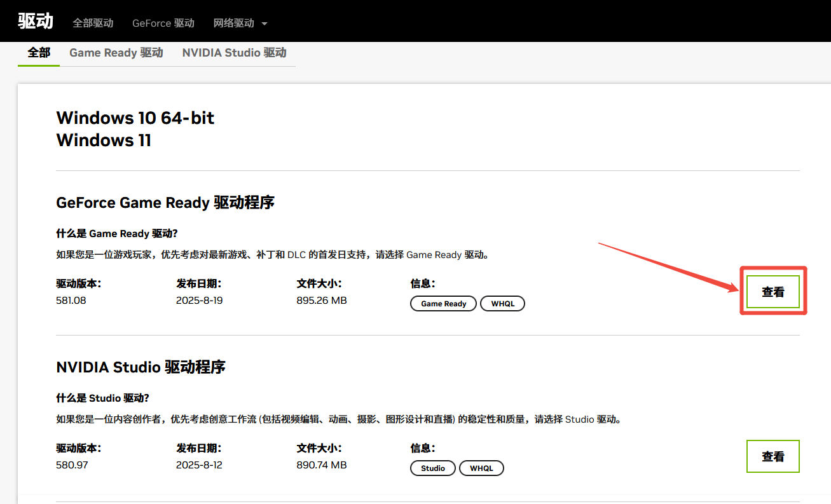The image size is (831, 504).
Task: Click driver version 581.08
Action: coord(71,300)
